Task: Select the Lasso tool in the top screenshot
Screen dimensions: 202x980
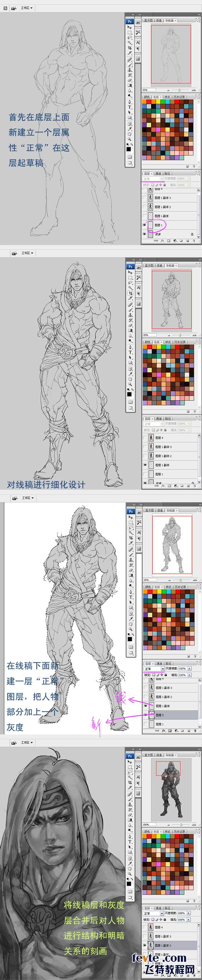Action: tap(130, 38)
